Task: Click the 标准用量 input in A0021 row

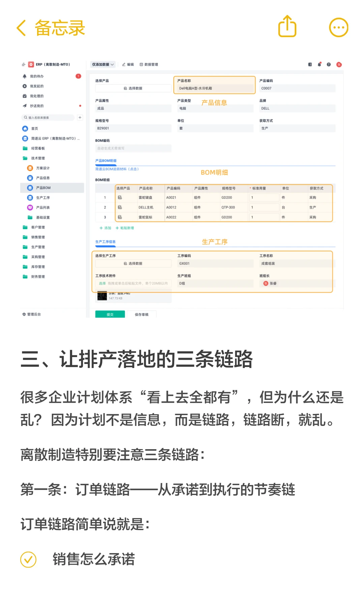Action: [264, 198]
